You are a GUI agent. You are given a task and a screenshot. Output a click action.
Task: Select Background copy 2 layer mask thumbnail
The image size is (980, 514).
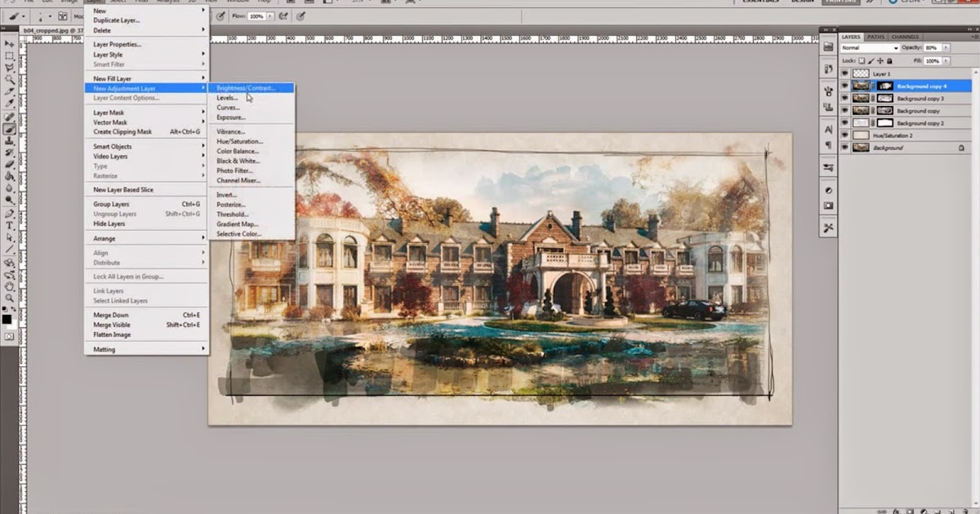(885, 122)
